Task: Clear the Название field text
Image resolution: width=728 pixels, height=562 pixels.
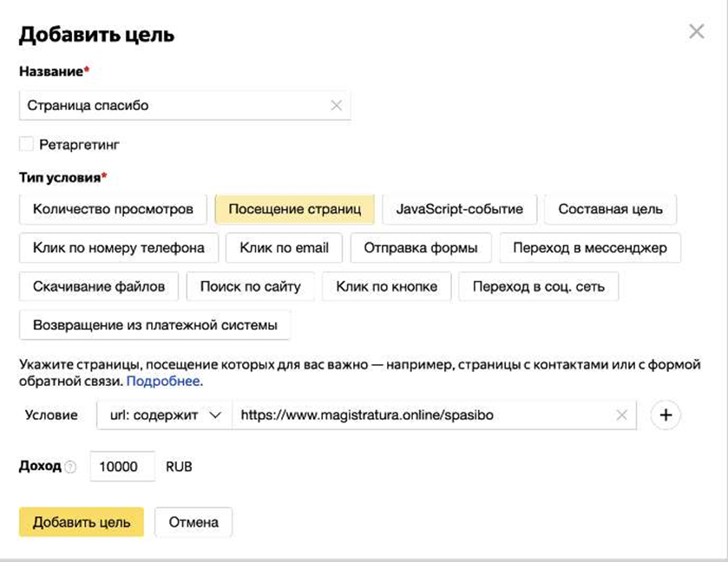Action: point(337,106)
